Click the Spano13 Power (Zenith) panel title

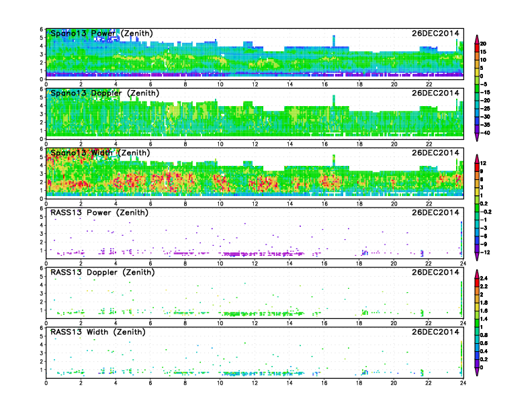(x=101, y=33)
